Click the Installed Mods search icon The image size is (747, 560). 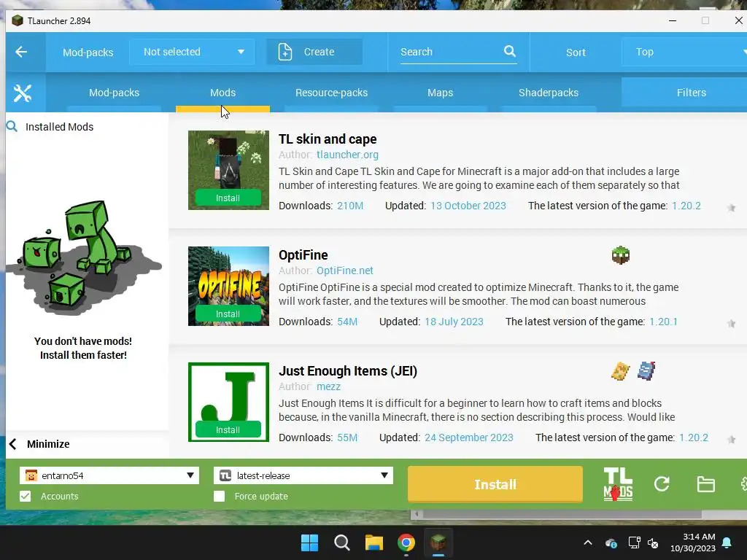pos(12,126)
